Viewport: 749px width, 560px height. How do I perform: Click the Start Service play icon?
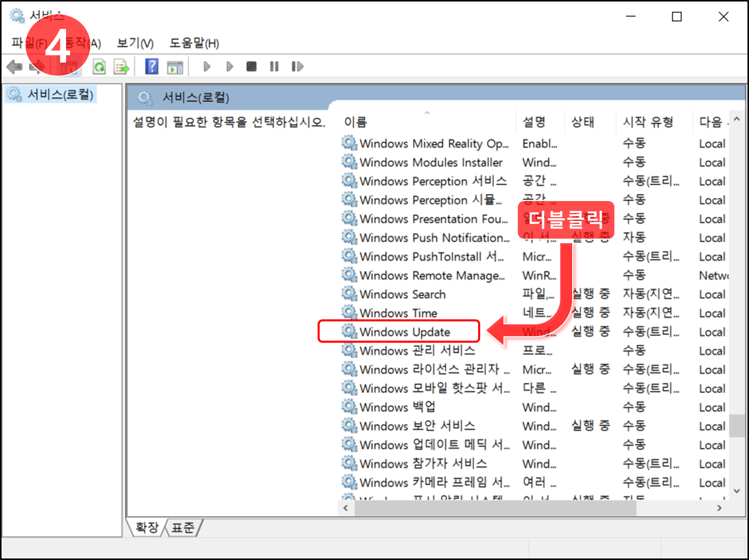(206, 67)
